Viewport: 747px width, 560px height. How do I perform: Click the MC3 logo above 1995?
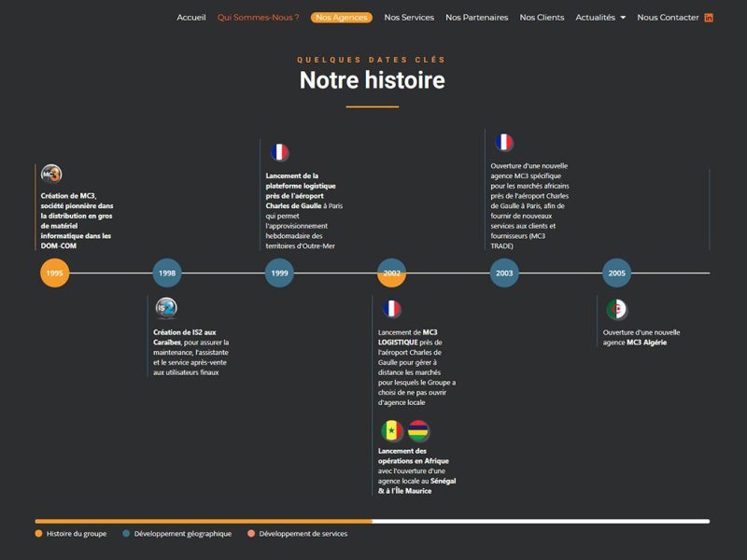click(51, 174)
